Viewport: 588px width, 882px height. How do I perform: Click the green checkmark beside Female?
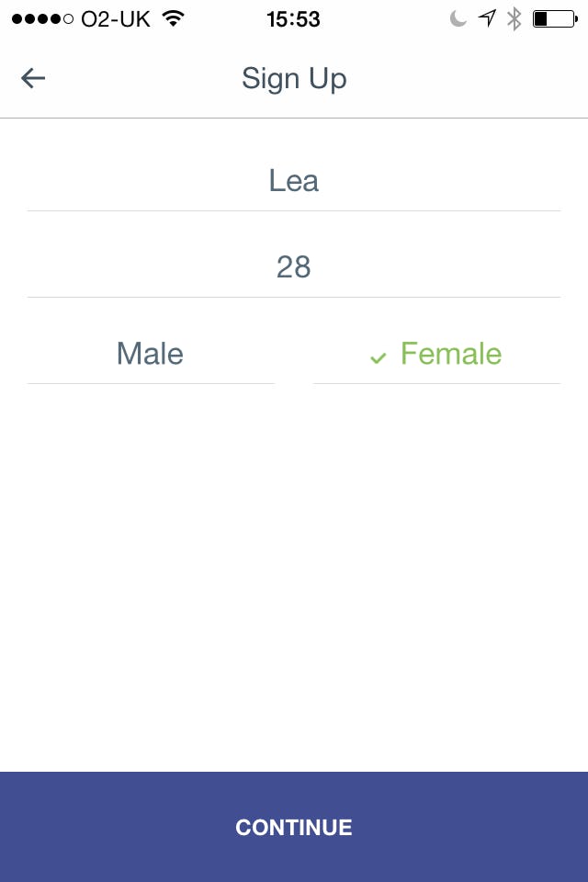tap(378, 357)
